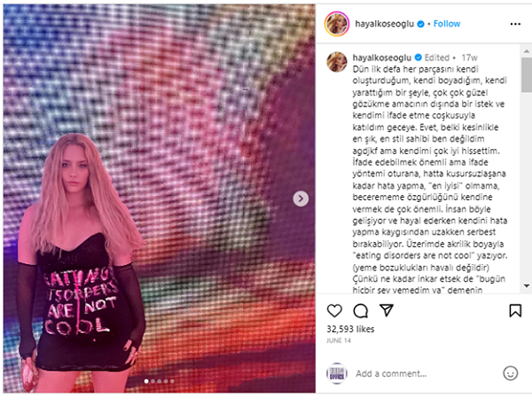This screenshot has width=532, height=397.
Task: Open the emoji picker smiley icon
Action: click(x=510, y=373)
